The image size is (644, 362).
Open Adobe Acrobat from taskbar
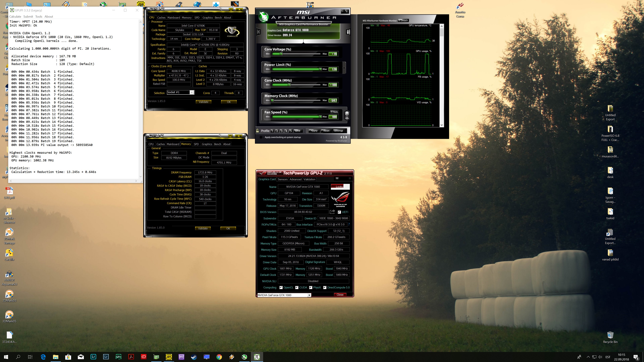pyautogui.click(x=131, y=357)
